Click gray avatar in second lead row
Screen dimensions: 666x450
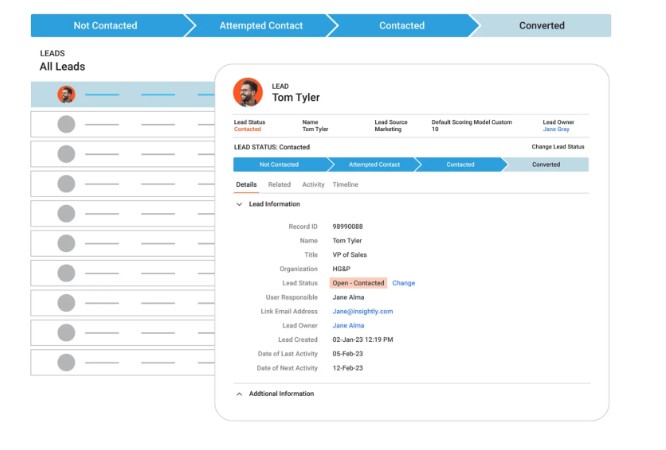(x=66, y=125)
